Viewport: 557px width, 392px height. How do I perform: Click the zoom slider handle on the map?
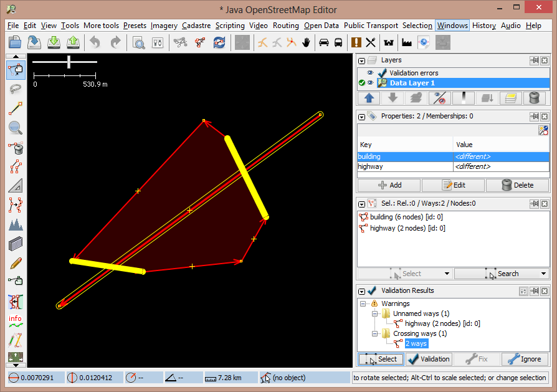click(69, 62)
